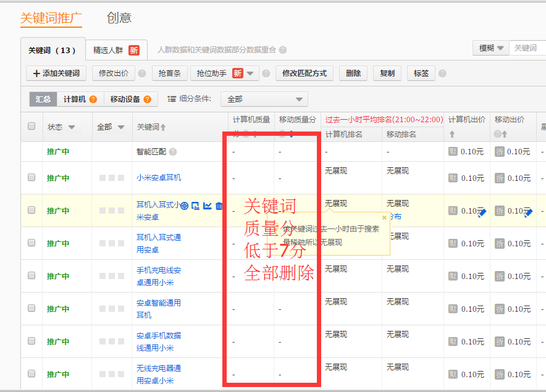Open keyword link 手机充电线安卓通用小米
The image size is (546, 392).
[159, 276]
